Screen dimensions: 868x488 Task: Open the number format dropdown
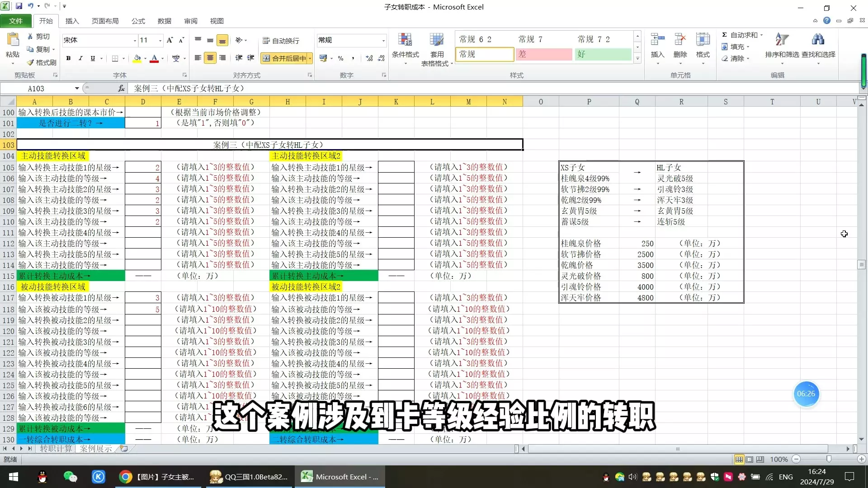coord(383,41)
